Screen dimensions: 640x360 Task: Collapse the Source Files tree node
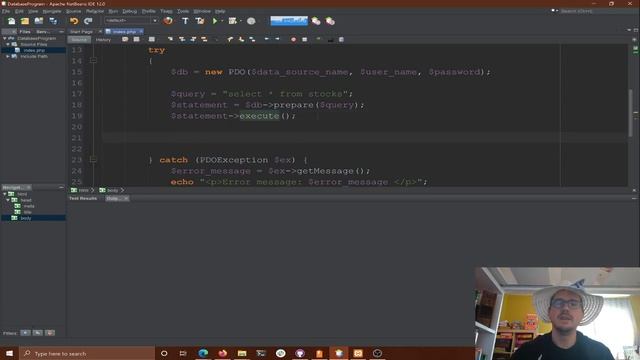pos(8,44)
